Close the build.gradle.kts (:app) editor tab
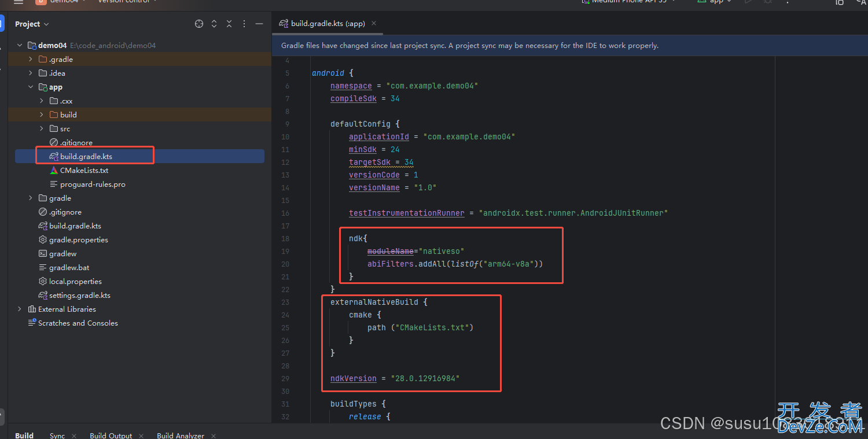This screenshot has height=439, width=868. click(x=374, y=24)
